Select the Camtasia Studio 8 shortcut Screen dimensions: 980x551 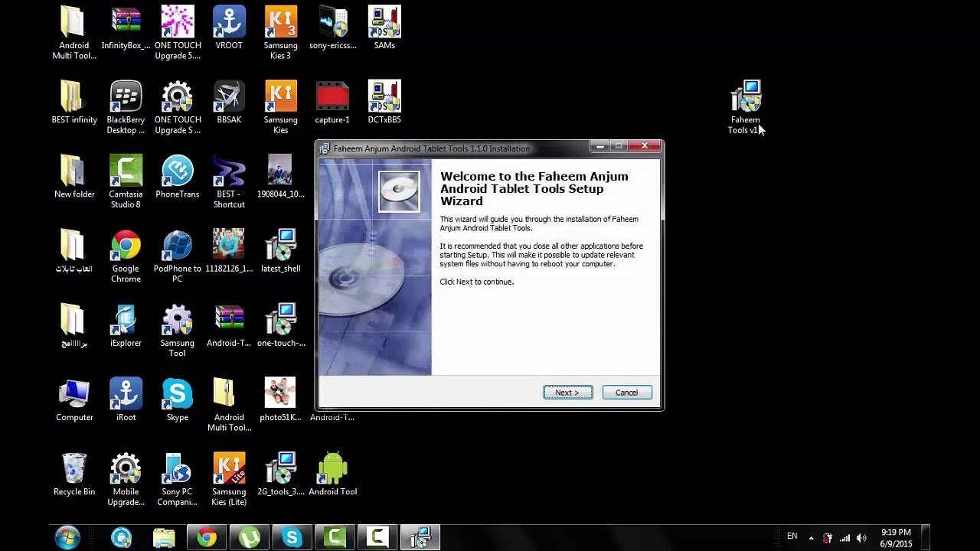[x=126, y=181]
